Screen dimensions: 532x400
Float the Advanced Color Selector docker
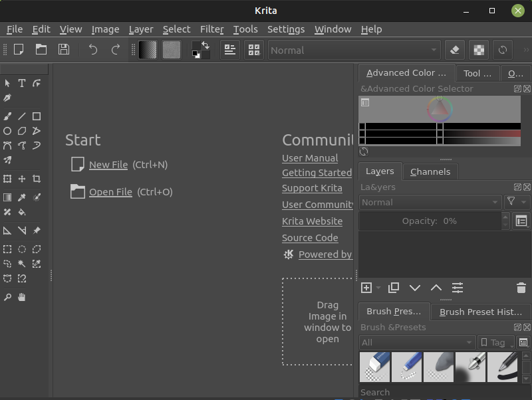coord(517,89)
